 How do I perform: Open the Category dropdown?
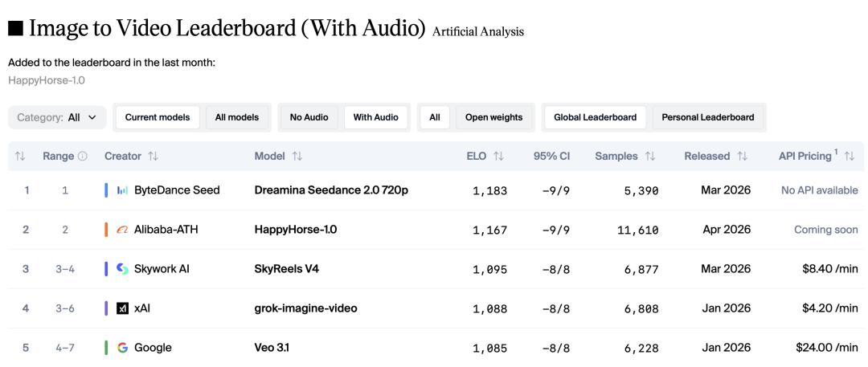point(57,117)
